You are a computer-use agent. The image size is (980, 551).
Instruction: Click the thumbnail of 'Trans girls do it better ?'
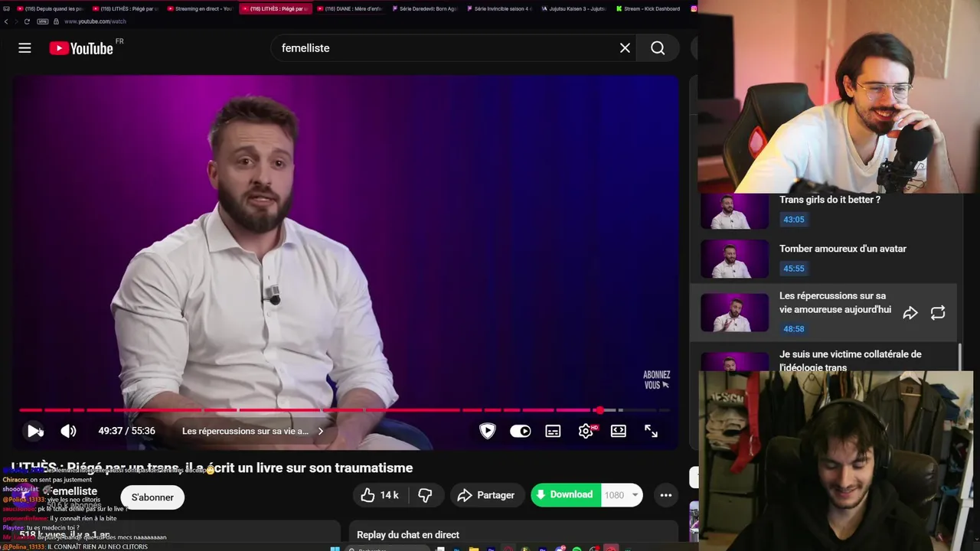pyautogui.click(x=735, y=212)
